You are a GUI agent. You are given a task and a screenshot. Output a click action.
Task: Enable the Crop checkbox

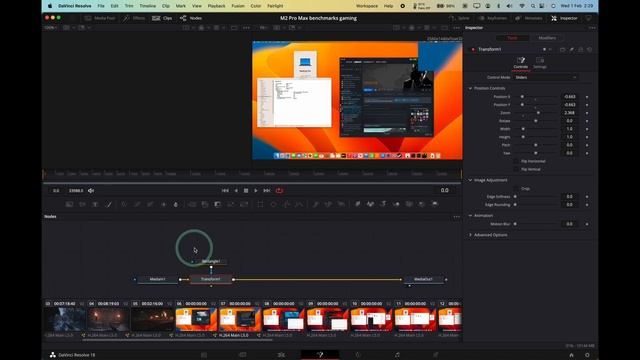(516, 189)
